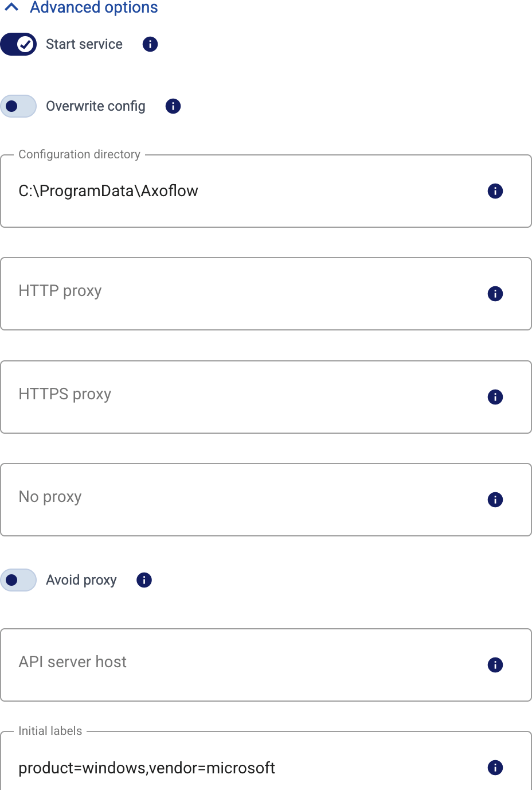Show info for Avoid proxy
Viewport: 532px width, 790px height.
coord(144,580)
